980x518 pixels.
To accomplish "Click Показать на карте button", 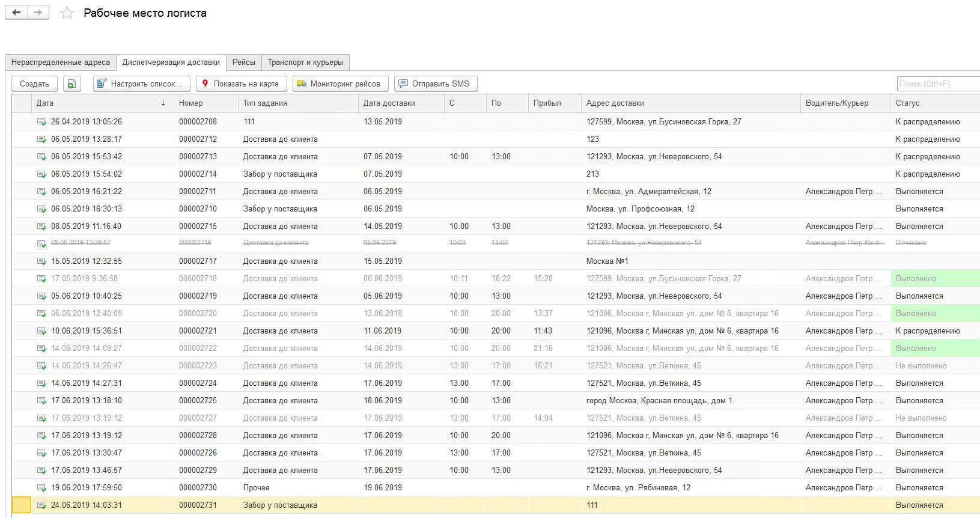I will coord(241,84).
